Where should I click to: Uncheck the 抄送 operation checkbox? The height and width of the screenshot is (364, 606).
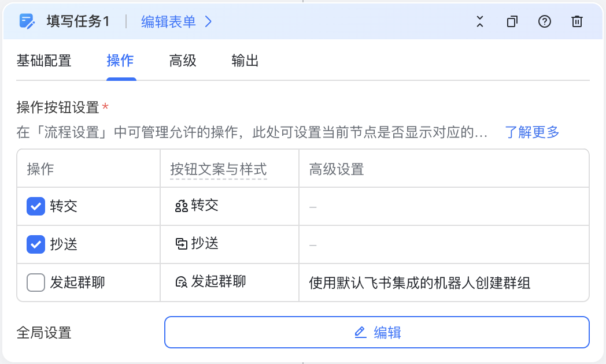pos(35,244)
